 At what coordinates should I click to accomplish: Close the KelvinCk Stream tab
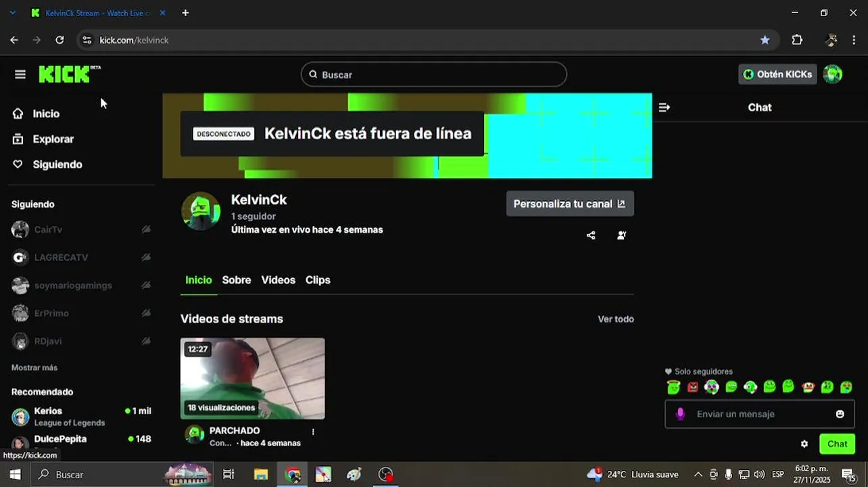click(162, 13)
